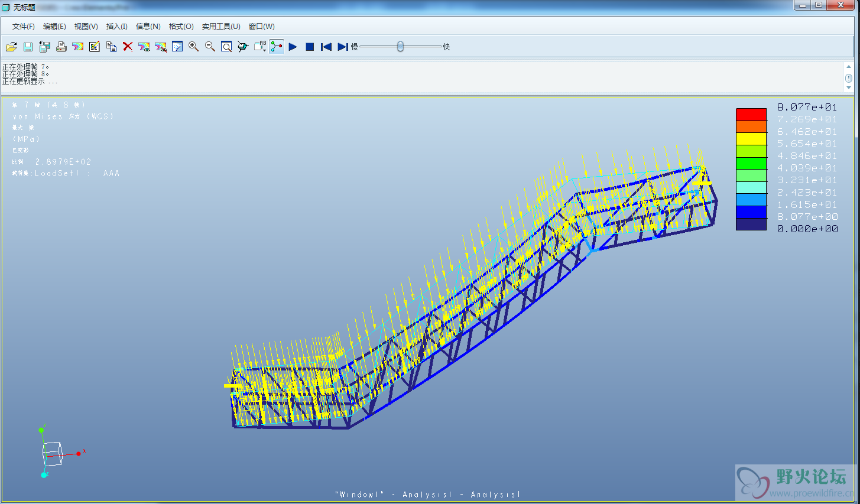Open the 实用工具(U) menu
The height and width of the screenshot is (504, 860).
(221, 27)
